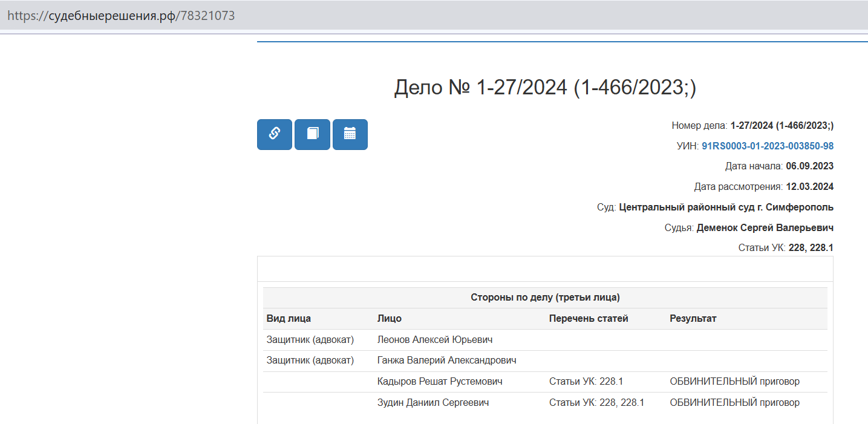Open the calendar icon button
The width and height of the screenshot is (868, 424).
[x=350, y=134]
